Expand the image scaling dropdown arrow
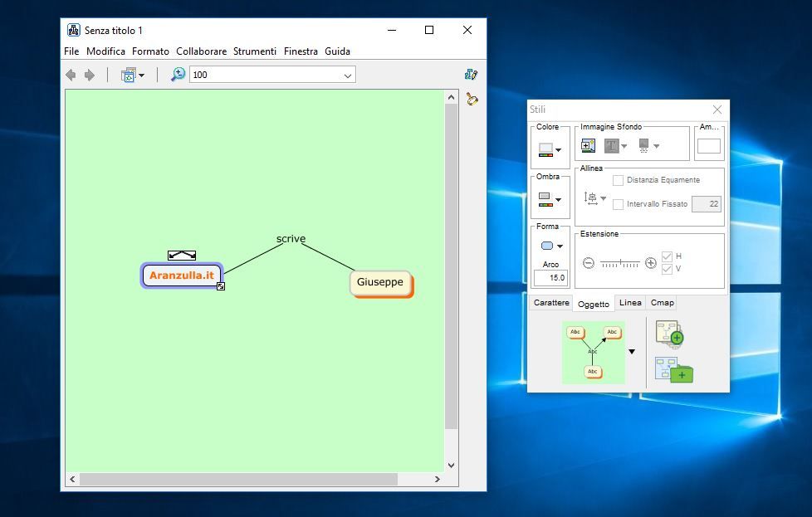 pos(656,146)
